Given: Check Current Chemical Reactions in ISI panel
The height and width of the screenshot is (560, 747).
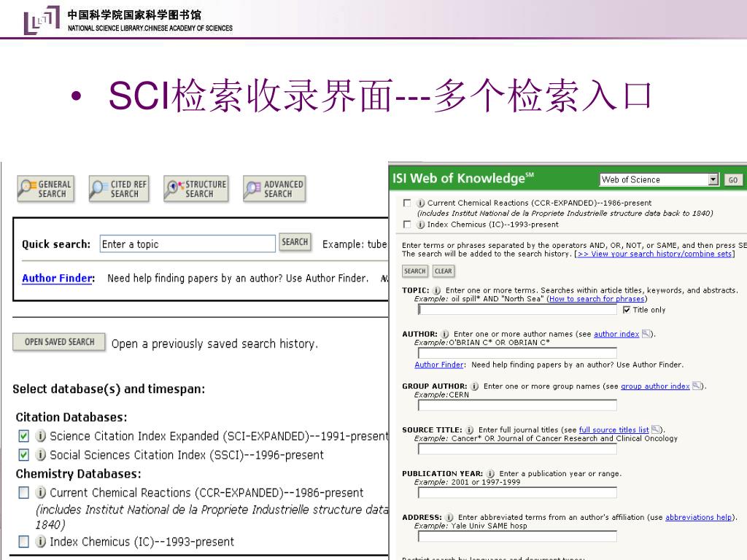Looking at the screenshot, I should tap(407, 203).
